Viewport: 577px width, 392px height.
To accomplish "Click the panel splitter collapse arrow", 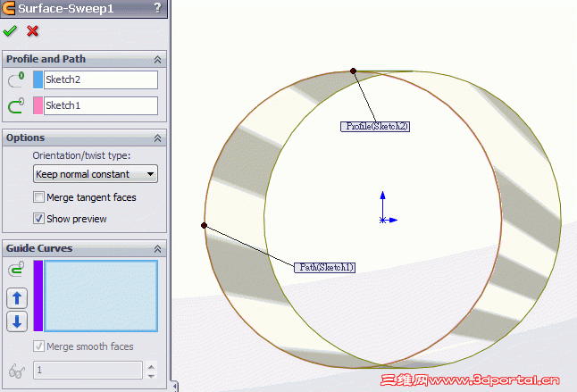I will [175, 386].
